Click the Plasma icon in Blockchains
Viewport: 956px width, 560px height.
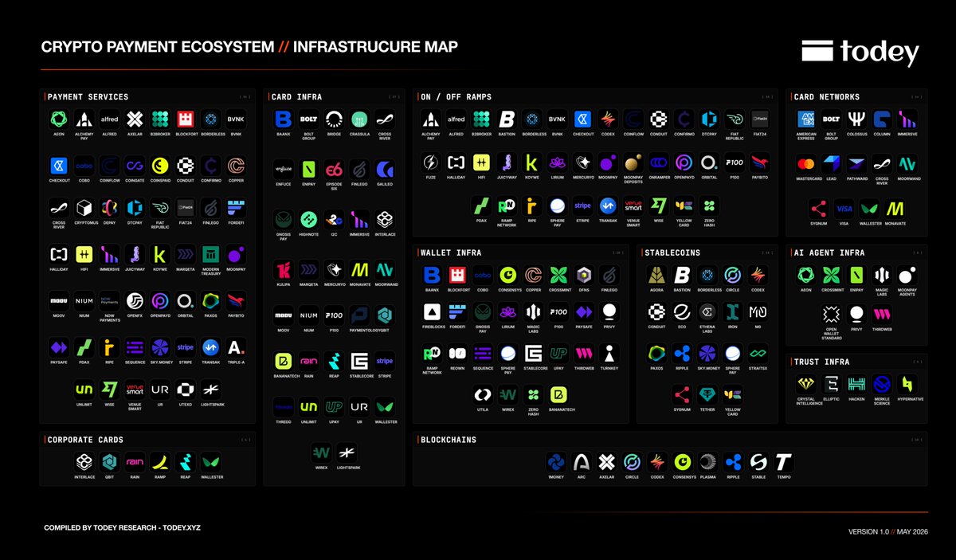tap(707, 462)
